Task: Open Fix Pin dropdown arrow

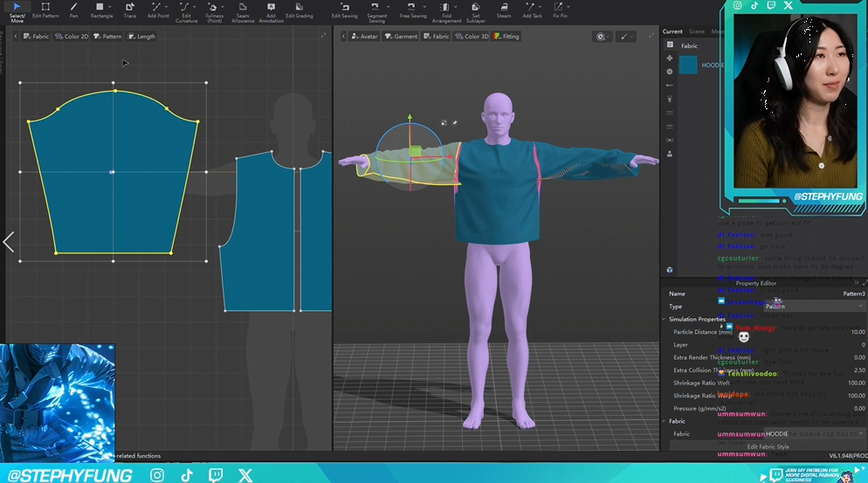Action: point(568,7)
